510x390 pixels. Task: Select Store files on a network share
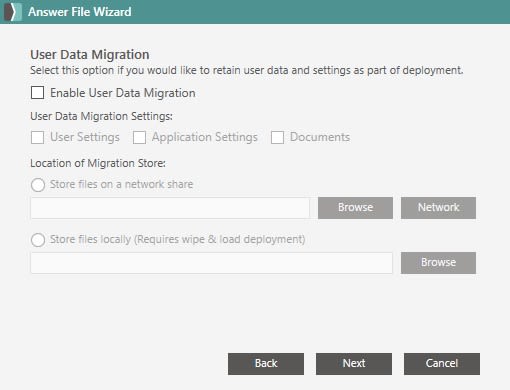(x=38, y=185)
